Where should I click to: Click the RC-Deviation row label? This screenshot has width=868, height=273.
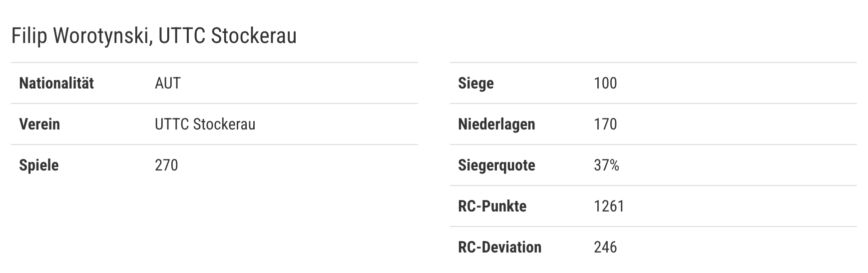(499, 247)
